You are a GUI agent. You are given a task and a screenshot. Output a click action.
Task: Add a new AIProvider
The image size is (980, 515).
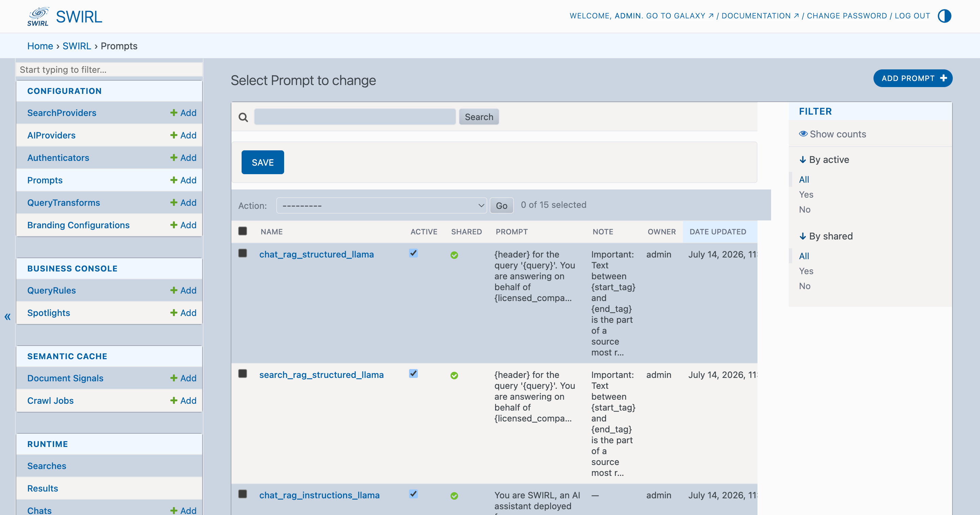coord(183,135)
